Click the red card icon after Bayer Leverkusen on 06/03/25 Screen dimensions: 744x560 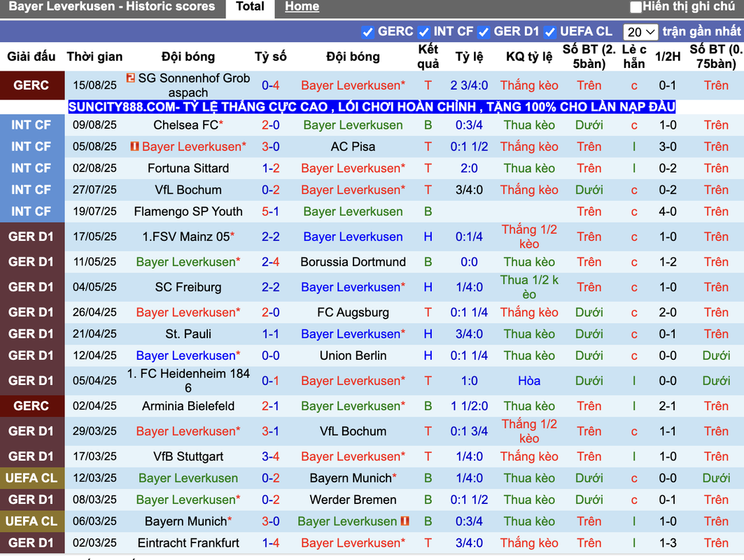pyautogui.click(x=405, y=521)
